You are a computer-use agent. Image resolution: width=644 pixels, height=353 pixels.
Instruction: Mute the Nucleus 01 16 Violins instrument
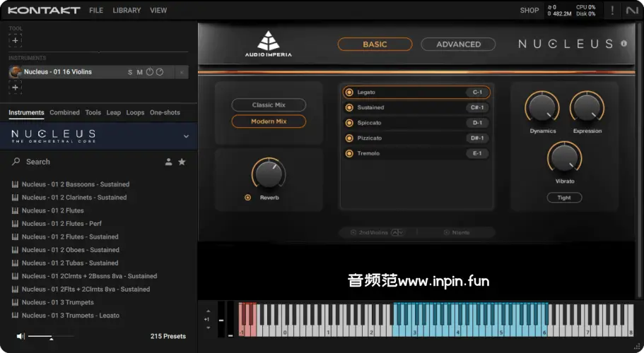140,72
